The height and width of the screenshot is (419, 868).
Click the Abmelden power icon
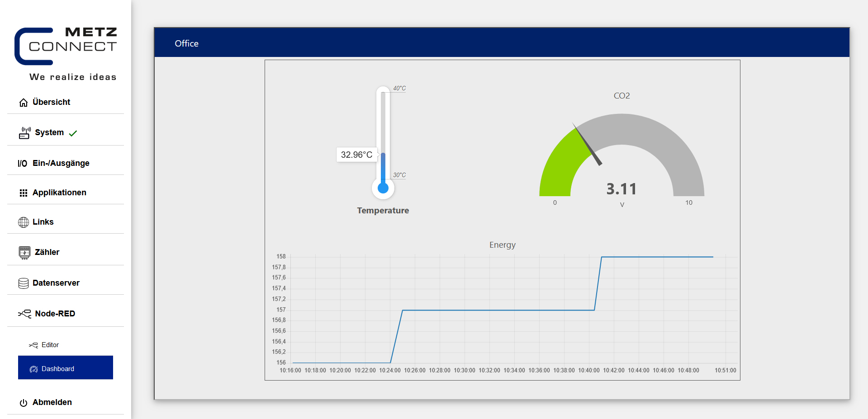point(24,403)
